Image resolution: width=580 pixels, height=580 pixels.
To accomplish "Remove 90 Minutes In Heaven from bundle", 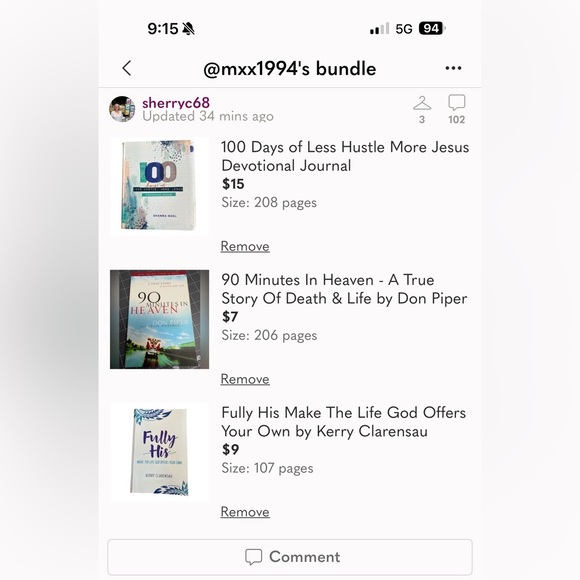I will [x=245, y=379].
